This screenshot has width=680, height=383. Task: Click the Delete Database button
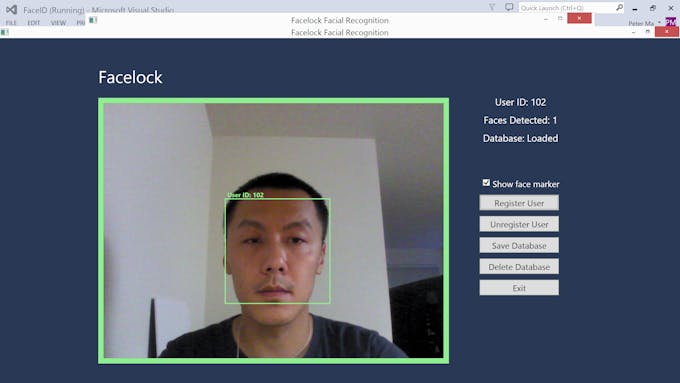[519, 267]
